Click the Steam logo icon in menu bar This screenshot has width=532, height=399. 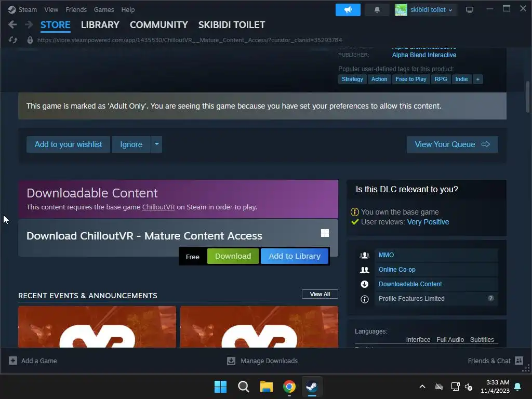pyautogui.click(x=12, y=10)
